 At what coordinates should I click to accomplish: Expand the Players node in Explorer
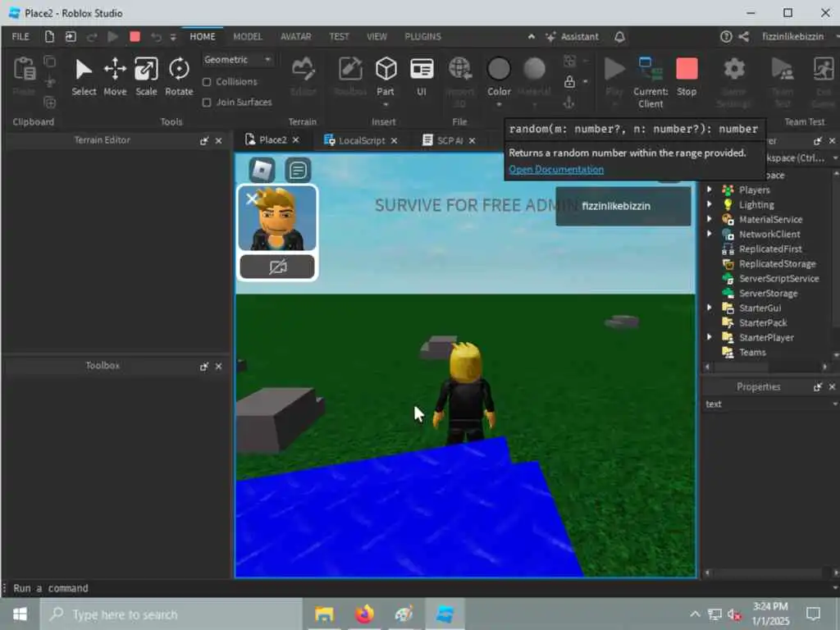click(x=710, y=189)
